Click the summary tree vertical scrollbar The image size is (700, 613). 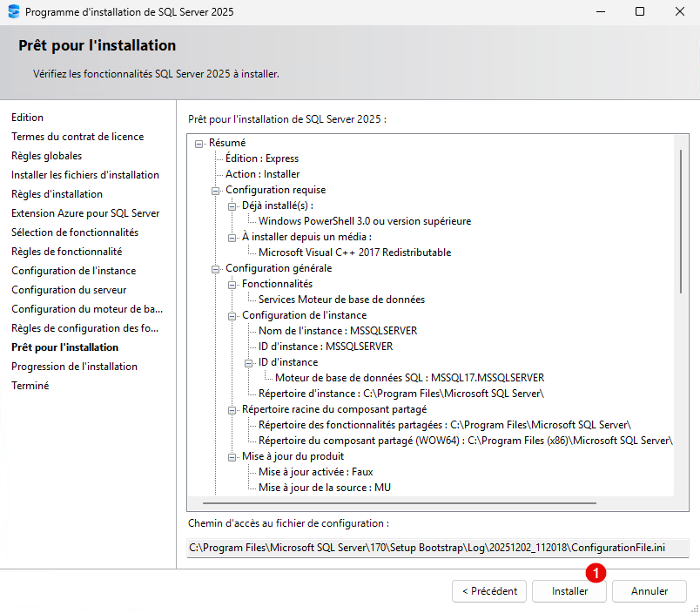[681, 221]
